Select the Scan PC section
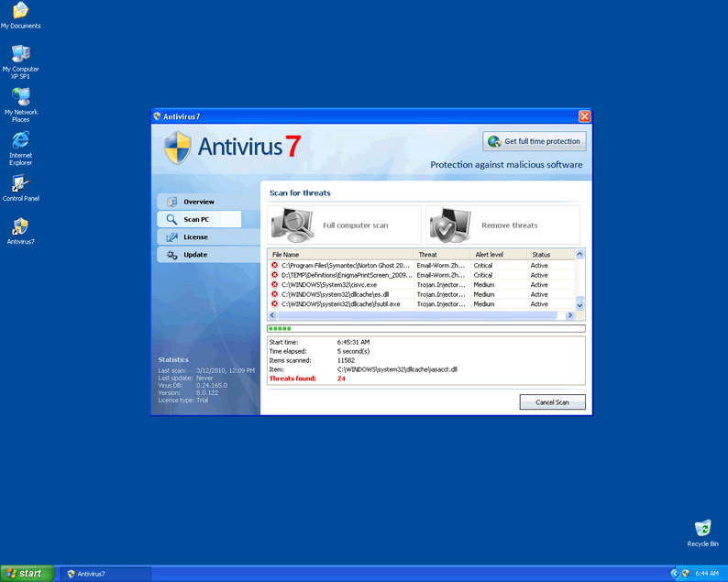728x582 pixels. point(196,220)
